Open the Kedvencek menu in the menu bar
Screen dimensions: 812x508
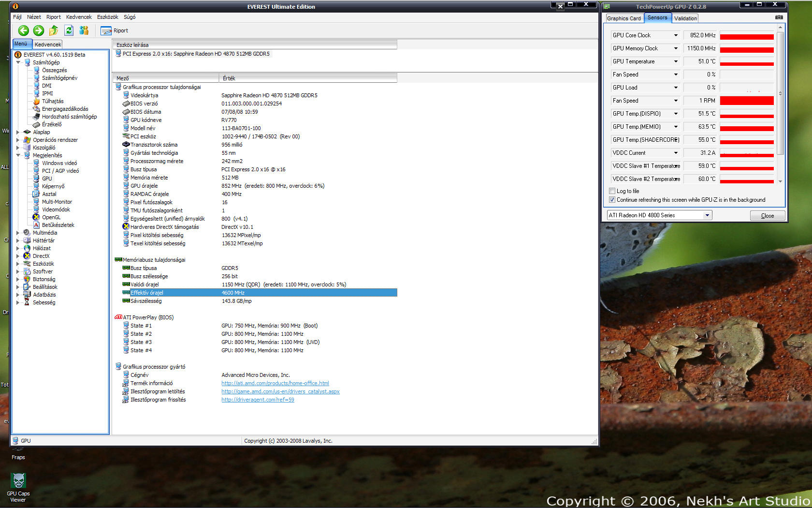point(79,17)
